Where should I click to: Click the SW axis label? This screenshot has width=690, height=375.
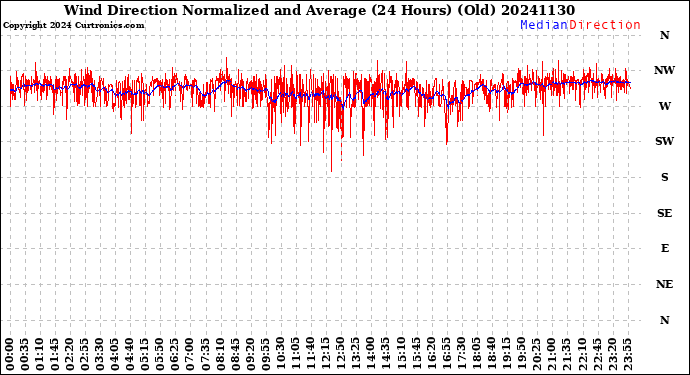coord(664,141)
